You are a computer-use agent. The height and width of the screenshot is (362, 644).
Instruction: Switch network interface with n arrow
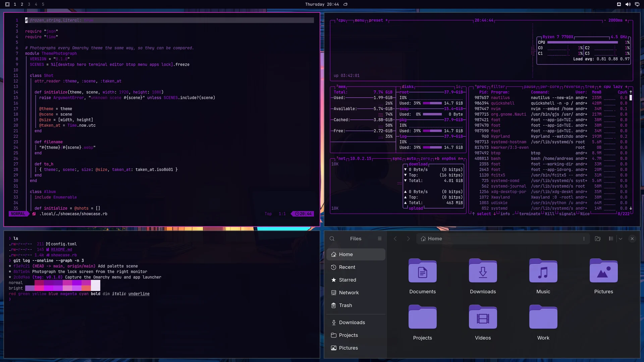point(461,159)
